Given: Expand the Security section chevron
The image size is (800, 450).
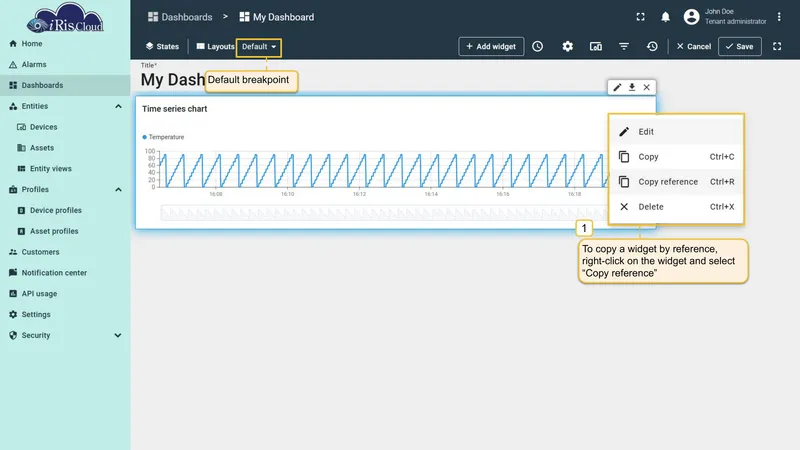Looking at the screenshot, I should [118, 335].
